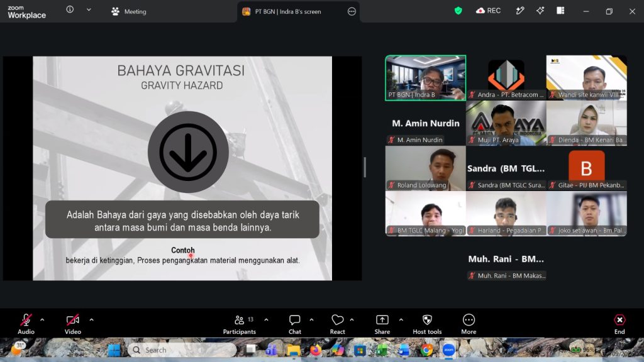This screenshot has height=362, width=644.
Task: Open File Explorer from taskbar
Action: click(x=293, y=350)
